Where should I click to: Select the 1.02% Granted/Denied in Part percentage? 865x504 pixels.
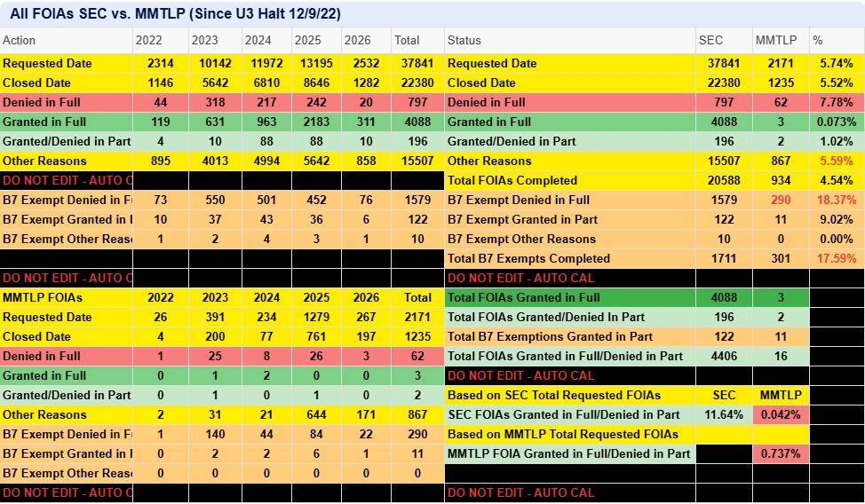(837, 141)
